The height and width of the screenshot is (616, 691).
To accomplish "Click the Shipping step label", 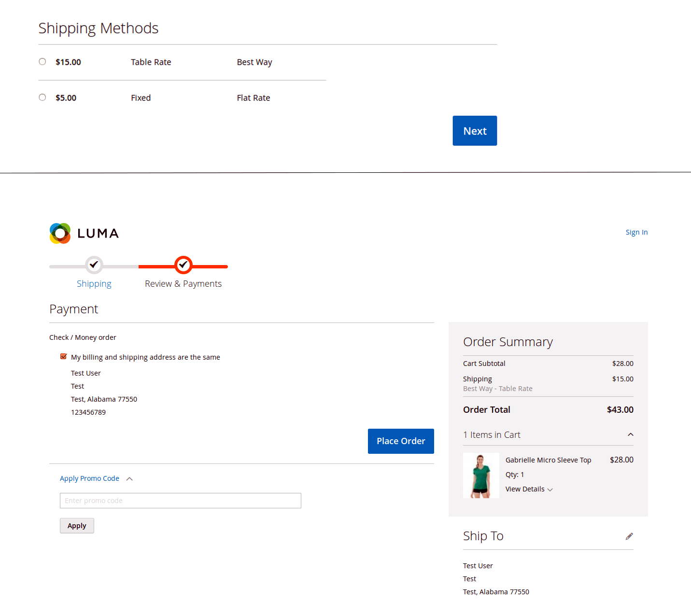I will pyautogui.click(x=94, y=284).
